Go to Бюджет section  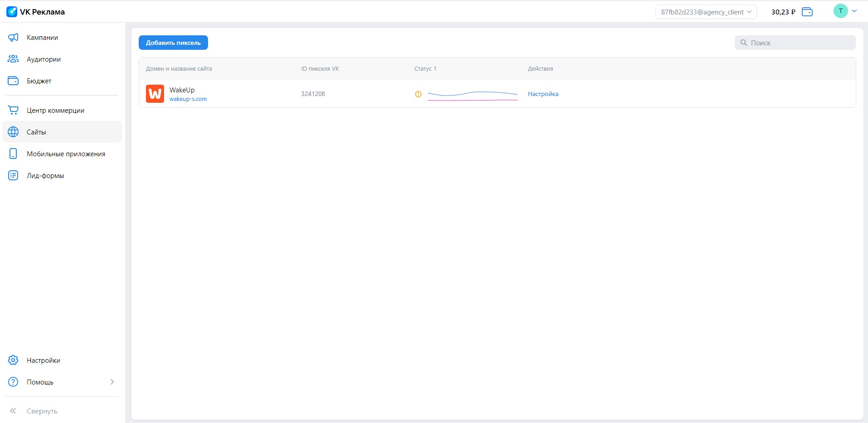[39, 81]
